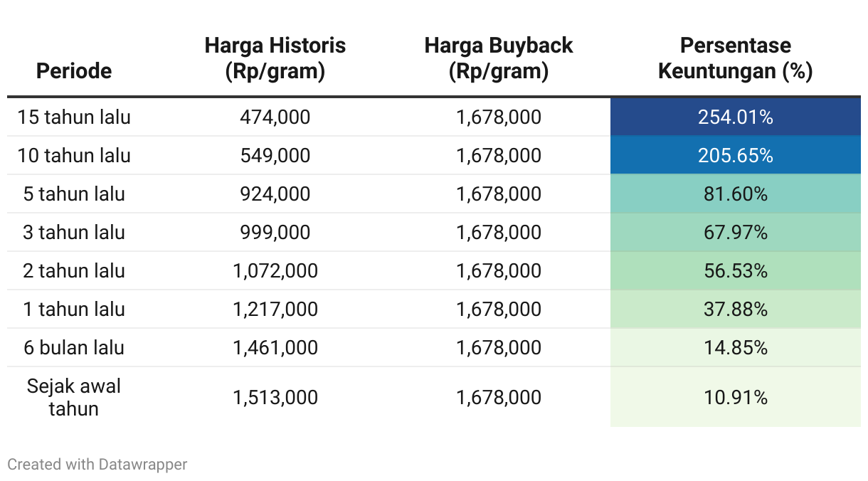Image resolution: width=868 pixels, height=481 pixels.
Task: Click the 10 tahun lalu row label
Action: click(x=74, y=155)
